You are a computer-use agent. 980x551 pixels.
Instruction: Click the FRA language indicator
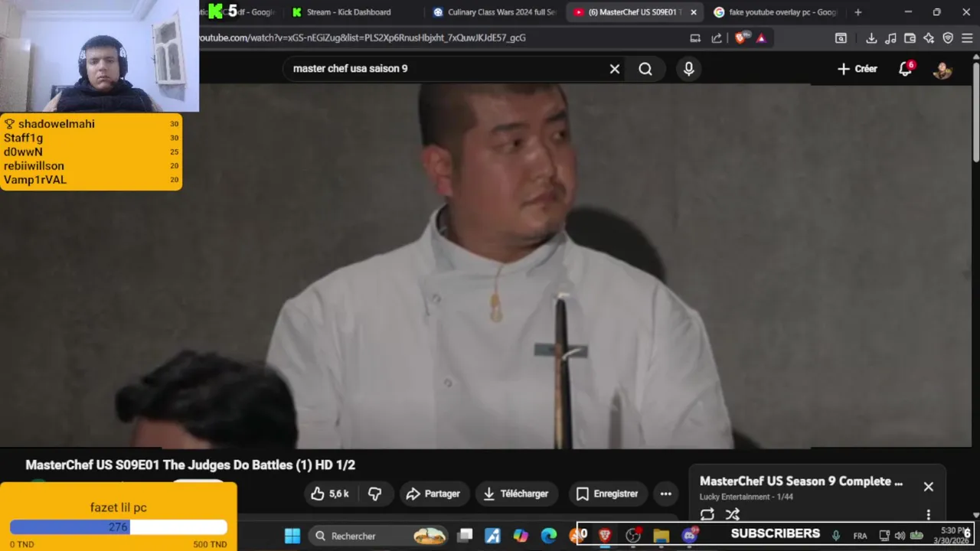click(x=860, y=536)
